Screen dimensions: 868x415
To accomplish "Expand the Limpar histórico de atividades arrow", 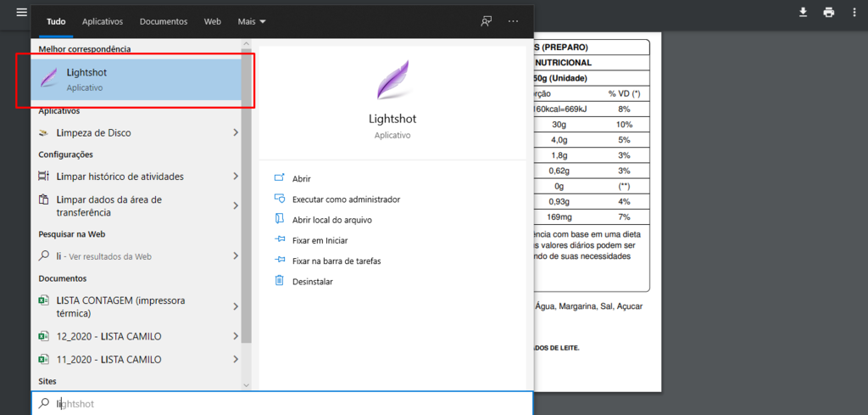I will (x=236, y=176).
